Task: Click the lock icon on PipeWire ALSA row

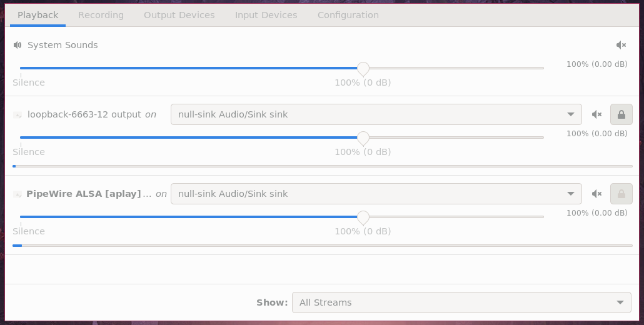Action: pos(621,194)
